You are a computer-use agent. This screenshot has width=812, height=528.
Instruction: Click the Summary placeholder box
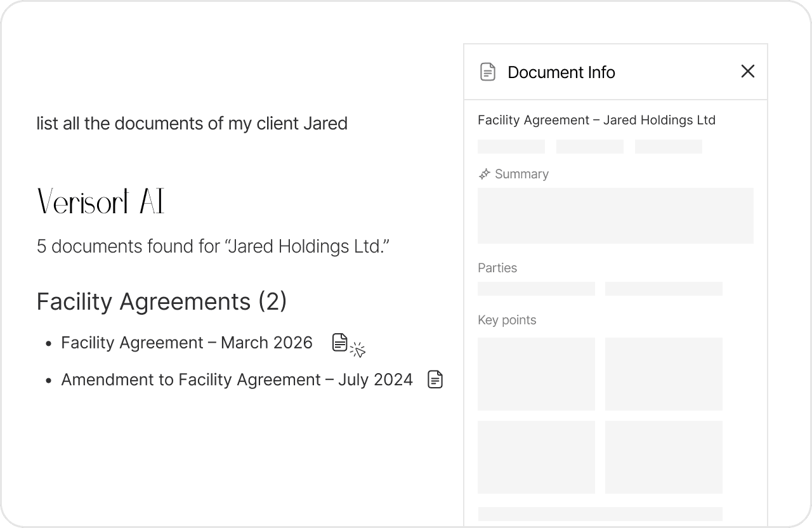click(615, 216)
